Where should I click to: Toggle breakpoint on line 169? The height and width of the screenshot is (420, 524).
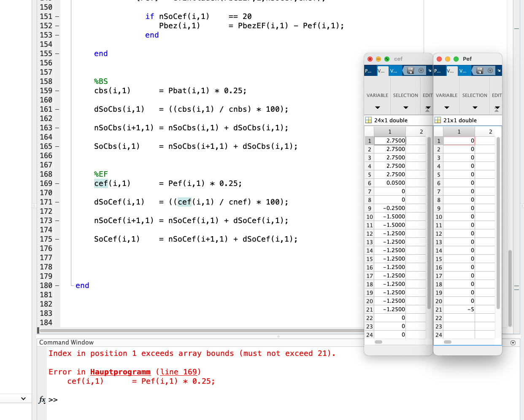tap(57, 183)
